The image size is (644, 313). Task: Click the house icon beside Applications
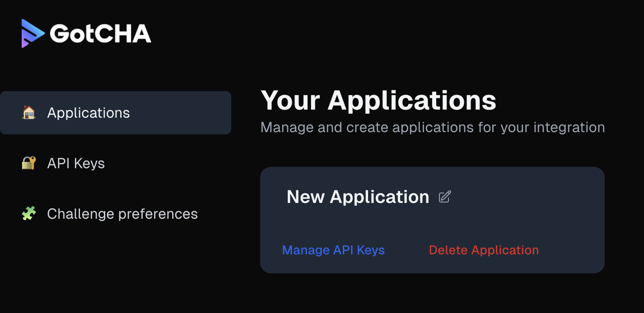click(x=29, y=112)
